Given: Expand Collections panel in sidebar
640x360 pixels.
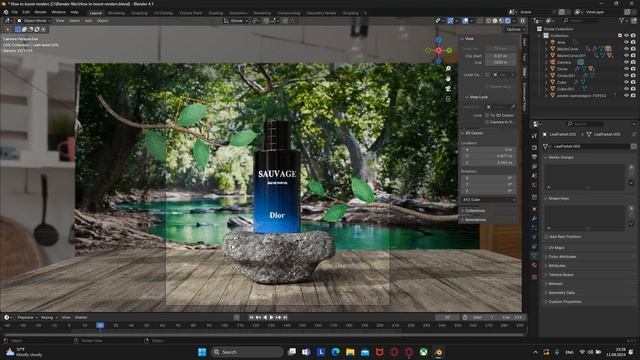Looking at the screenshot, I should coord(473,211).
